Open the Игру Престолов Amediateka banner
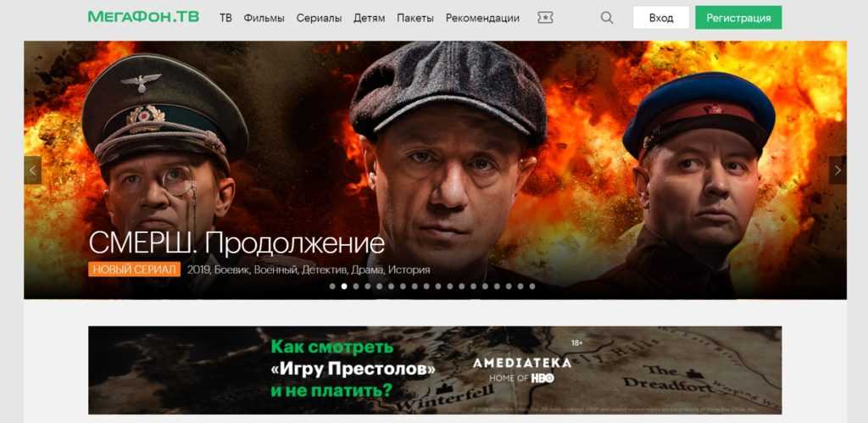The image size is (868, 423). click(435, 370)
